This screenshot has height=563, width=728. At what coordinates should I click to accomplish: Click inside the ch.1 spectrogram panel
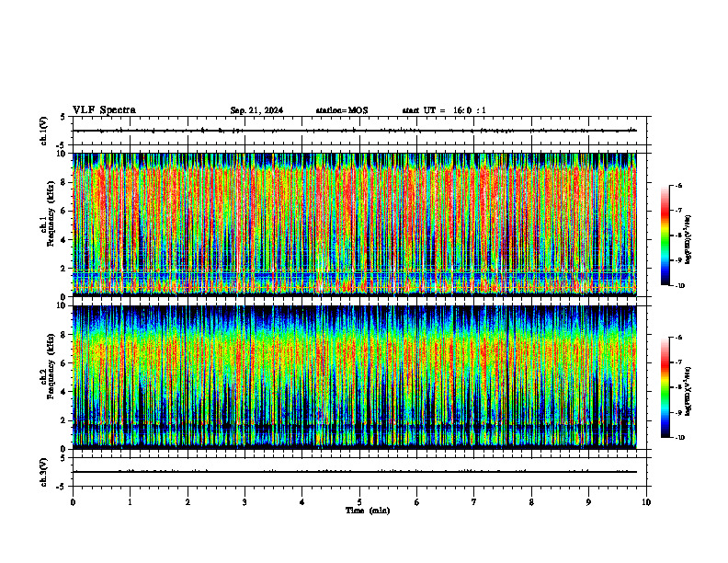coord(355,224)
